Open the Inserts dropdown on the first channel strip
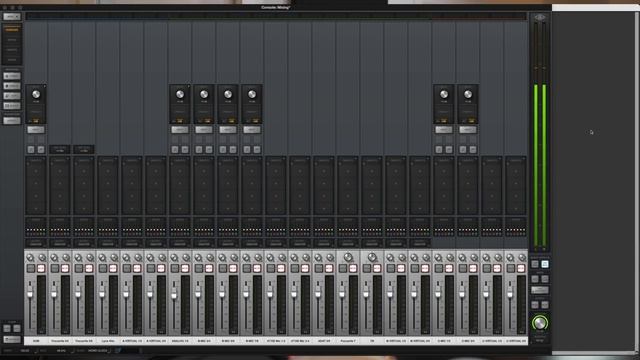The height and width of the screenshot is (360, 640). click(x=36, y=161)
